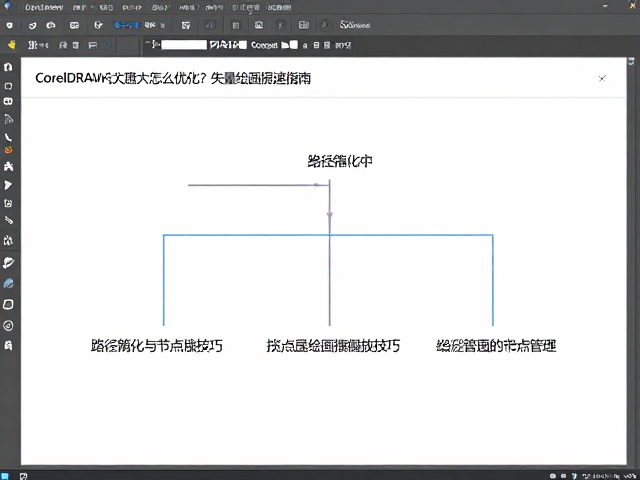Click the middle branch label of the diagram
This screenshot has width=640, height=480.
(333, 346)
